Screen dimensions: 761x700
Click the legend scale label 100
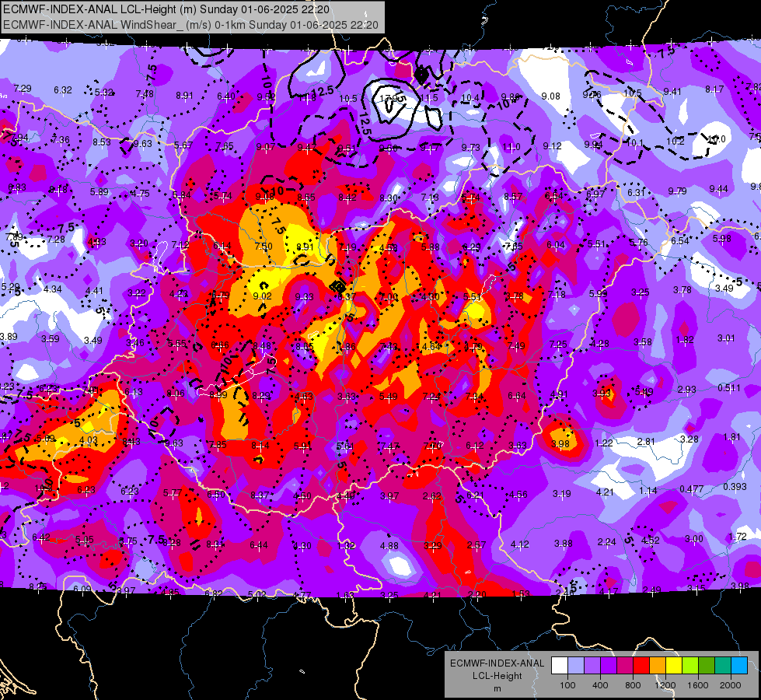(567, 685)
